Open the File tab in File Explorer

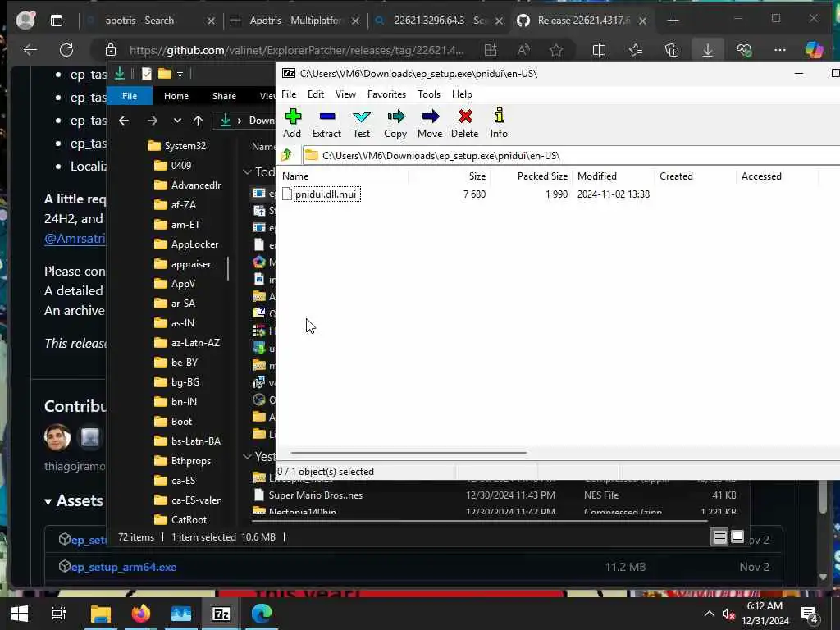click(x=130, y=96)
